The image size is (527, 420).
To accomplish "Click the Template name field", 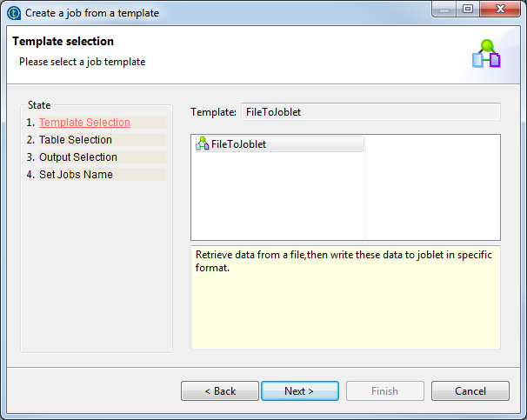I will (370, 111).
